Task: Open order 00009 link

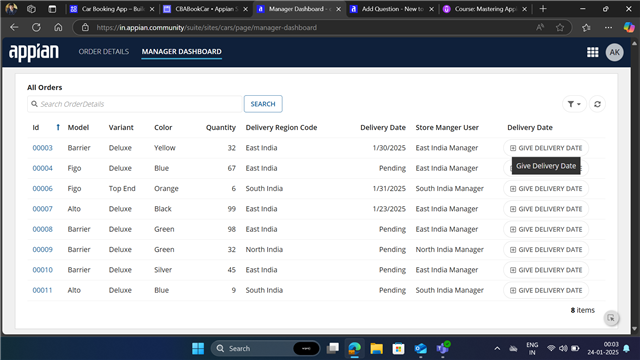Action: click(42, 249)
